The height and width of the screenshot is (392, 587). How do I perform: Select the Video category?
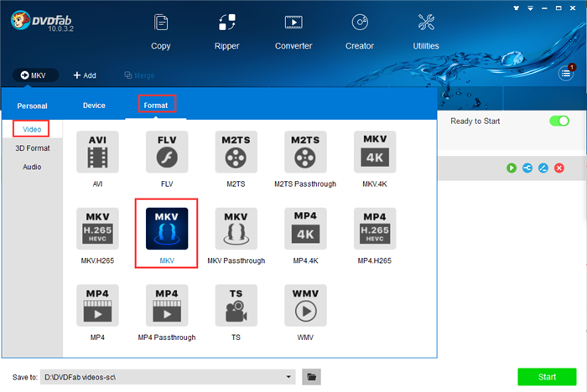click(x=32, y=130)
